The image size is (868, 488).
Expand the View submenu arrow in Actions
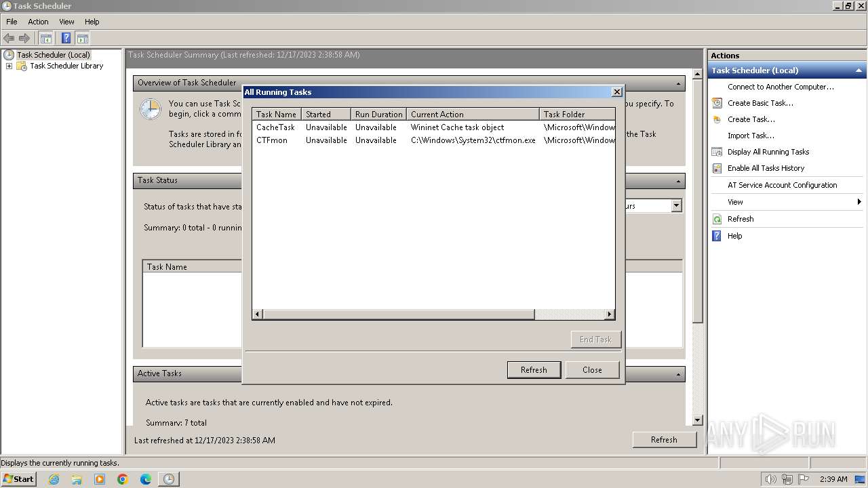(859, 202)
